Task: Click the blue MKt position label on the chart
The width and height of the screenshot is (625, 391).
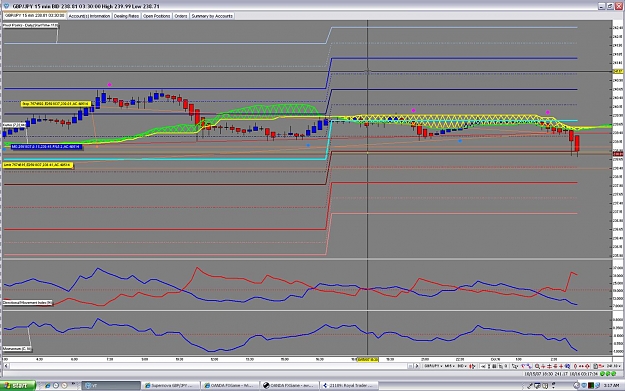Action: (46, 147)
